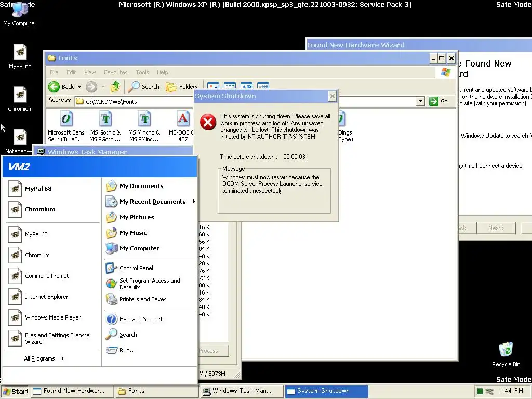The height and width of the screenshot is (399, 532).
Task: Open the Favorites menu in Fonts window
Action: [116, 72]
